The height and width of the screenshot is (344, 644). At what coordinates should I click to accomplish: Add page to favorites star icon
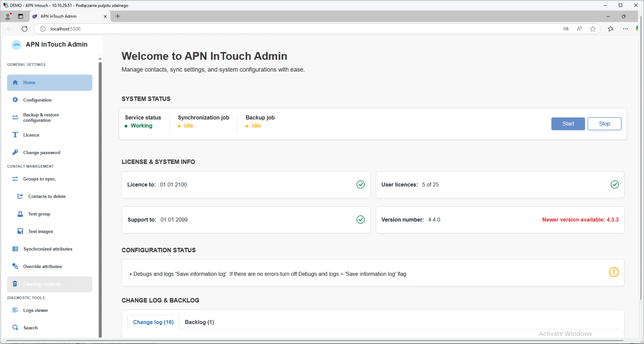[x=593, y=29]
